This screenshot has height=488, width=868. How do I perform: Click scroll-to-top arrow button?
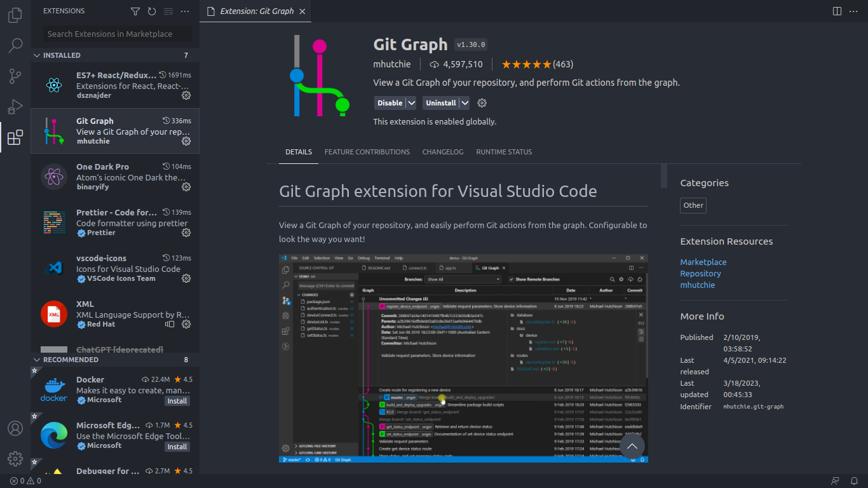click(632, 446)
